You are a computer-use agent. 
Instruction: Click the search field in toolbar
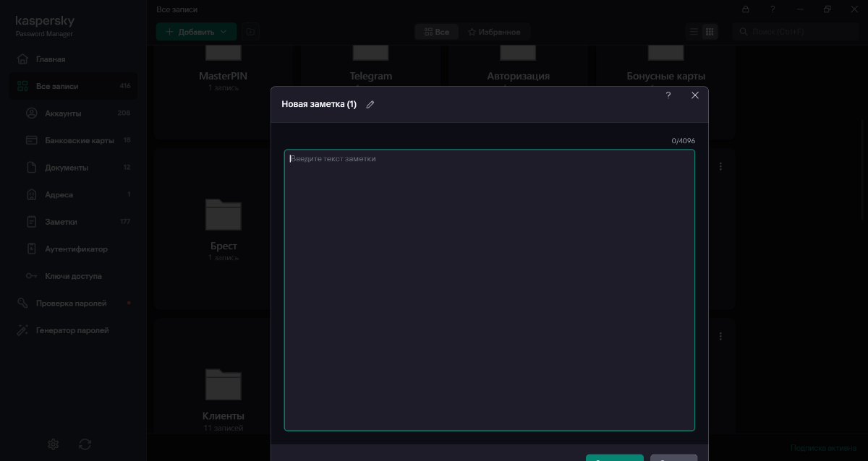(x=796, y=32)
